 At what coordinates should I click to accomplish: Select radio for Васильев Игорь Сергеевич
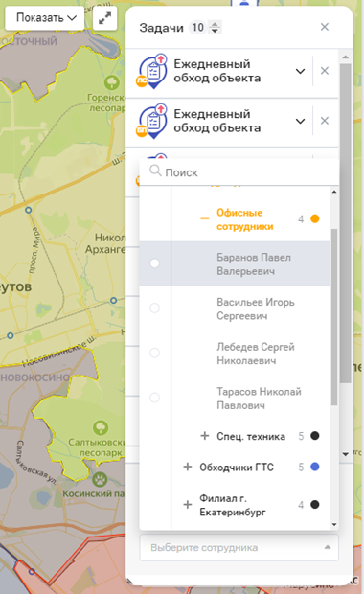pyautogui.click(x=154, y=308)
